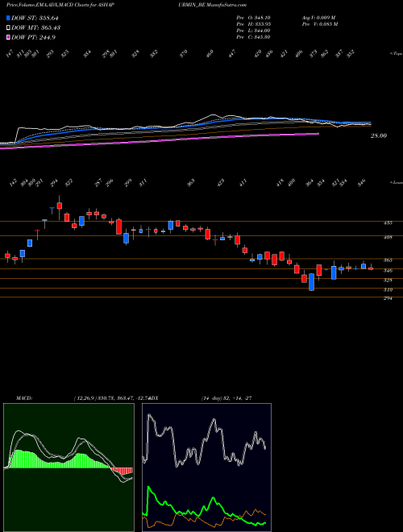Screen dimensions: 403x532
Task: Click the white DOW MT legend swatch
Action: click(8, 27)
